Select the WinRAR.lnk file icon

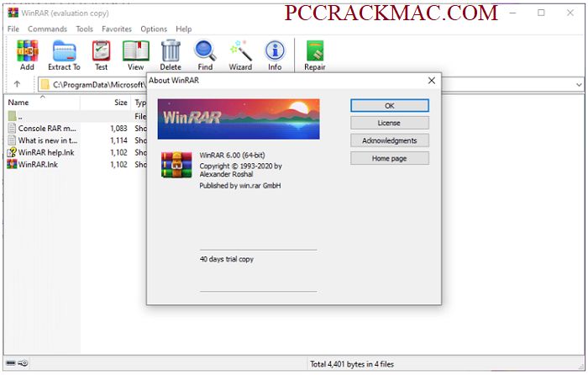click(x=12, y=164)
